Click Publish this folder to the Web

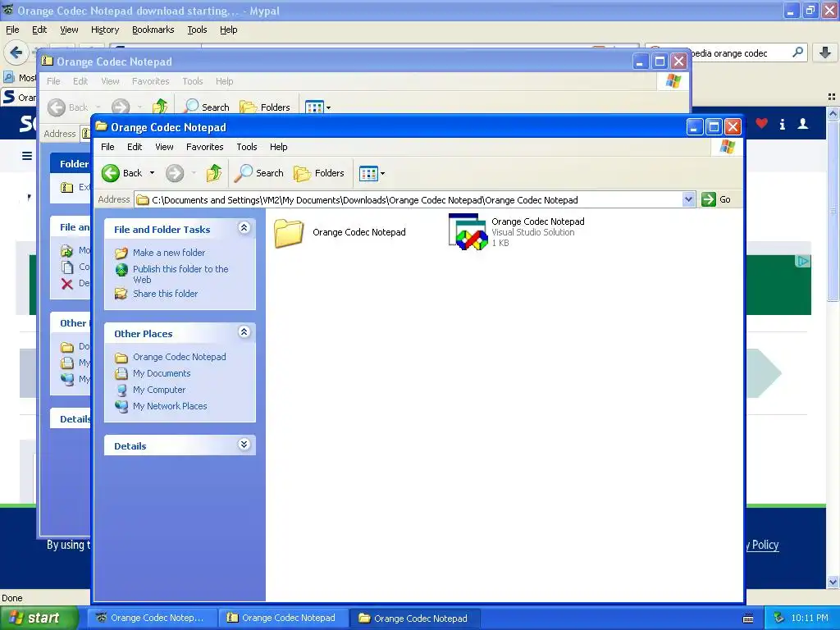click(x=180, y=274)
